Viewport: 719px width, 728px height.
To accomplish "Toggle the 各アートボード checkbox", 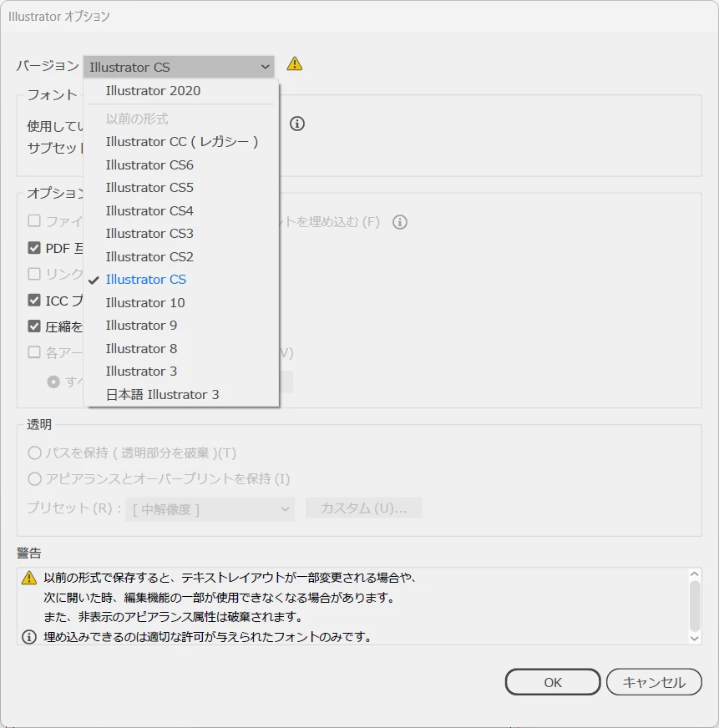I will tap(34, 352).
